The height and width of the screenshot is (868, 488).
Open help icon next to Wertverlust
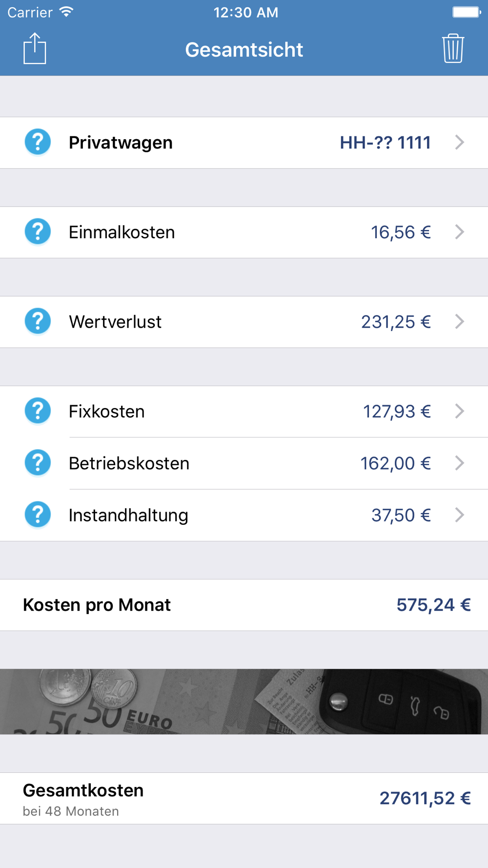38,322
